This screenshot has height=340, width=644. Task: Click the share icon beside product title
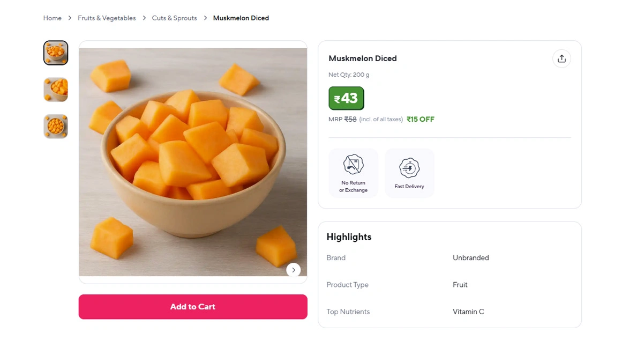click(x=561, y=58)
